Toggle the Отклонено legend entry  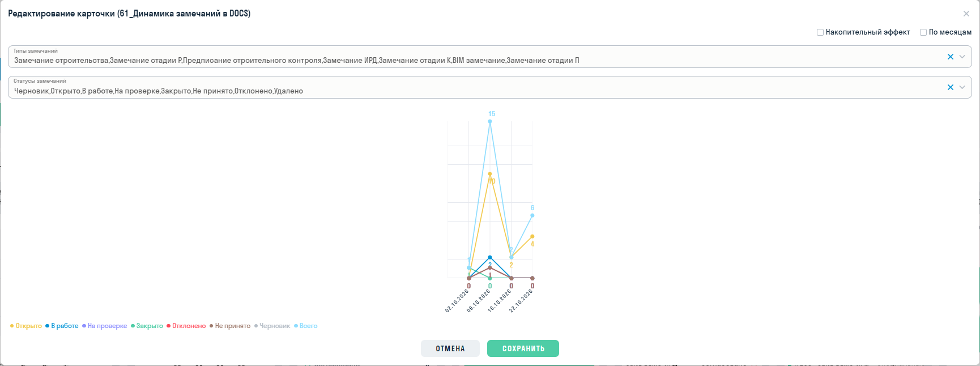point(186,326)
